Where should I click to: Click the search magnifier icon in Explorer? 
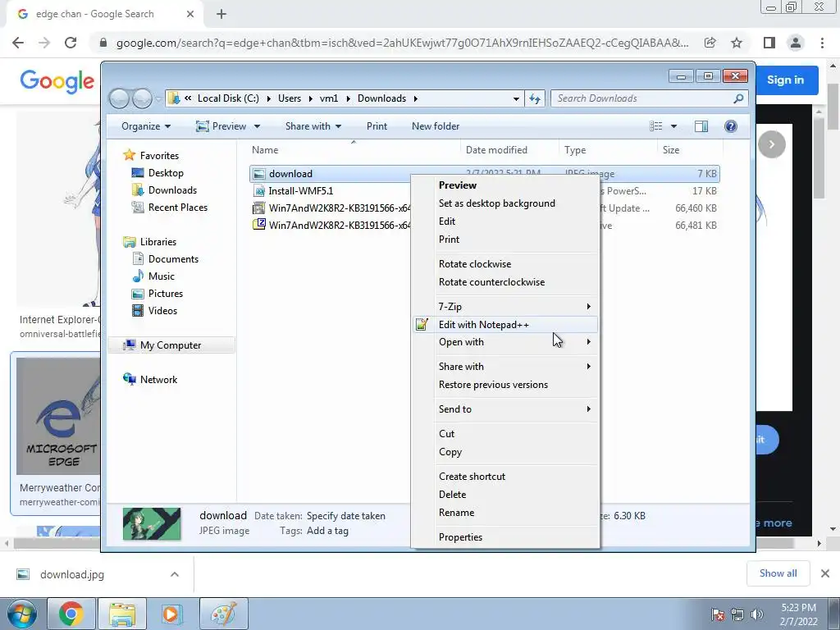(x=738, y=98)
